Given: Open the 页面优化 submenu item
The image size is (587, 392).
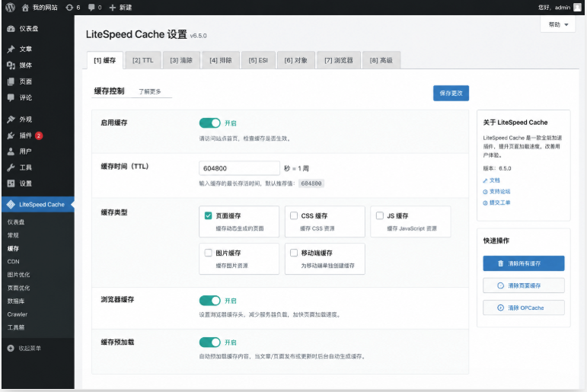Looking at the screenshot, I should pos(19,288).
